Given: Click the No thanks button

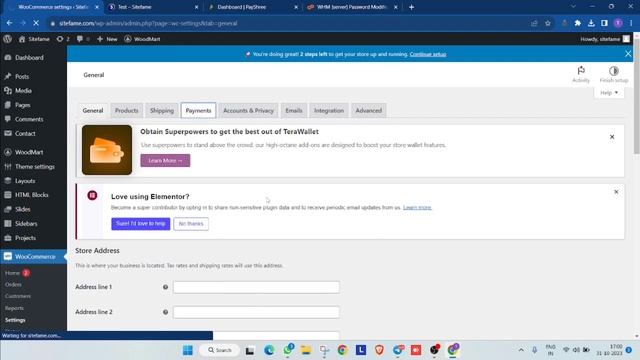Looking at the screenshot, I should pos(191,224).
